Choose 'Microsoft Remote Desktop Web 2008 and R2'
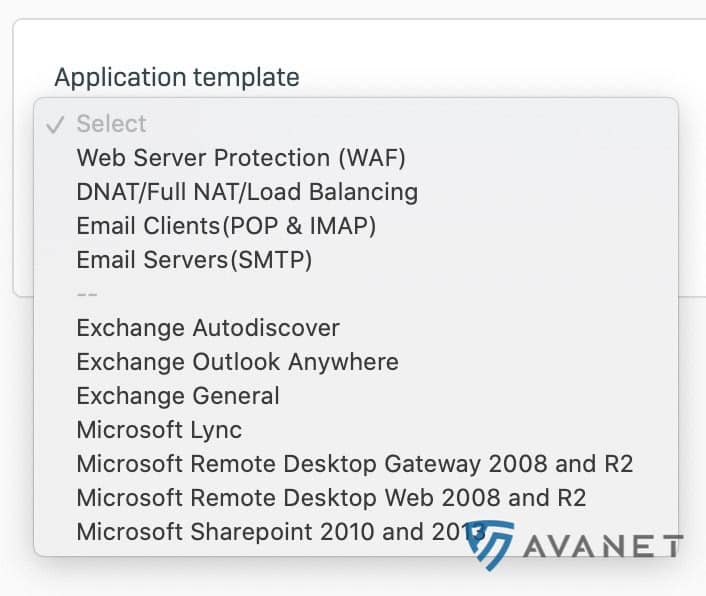Image resolution: width=706 pixels, height=596 pixels. pos(331,498)
